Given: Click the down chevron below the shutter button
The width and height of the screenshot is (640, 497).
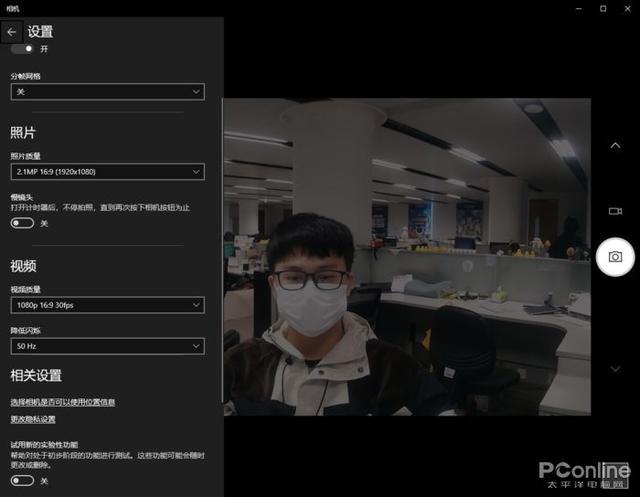Looking at the screenshot, I should 615,369.
